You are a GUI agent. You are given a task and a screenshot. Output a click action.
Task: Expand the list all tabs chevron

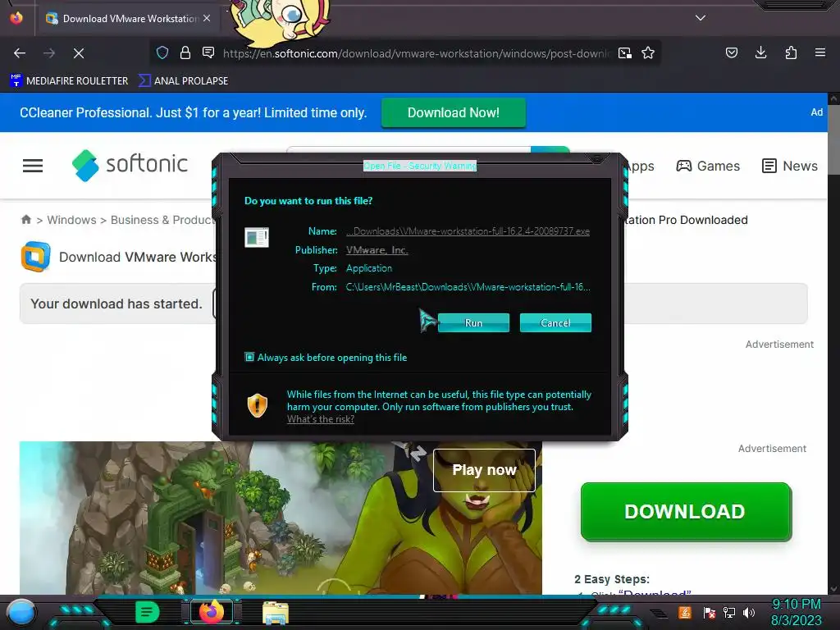[701, 18]
